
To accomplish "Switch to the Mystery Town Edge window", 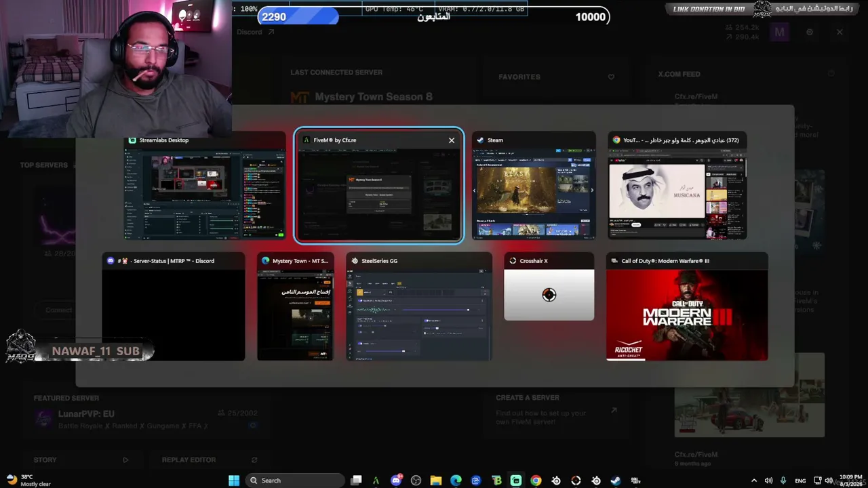I will point(295,306).
